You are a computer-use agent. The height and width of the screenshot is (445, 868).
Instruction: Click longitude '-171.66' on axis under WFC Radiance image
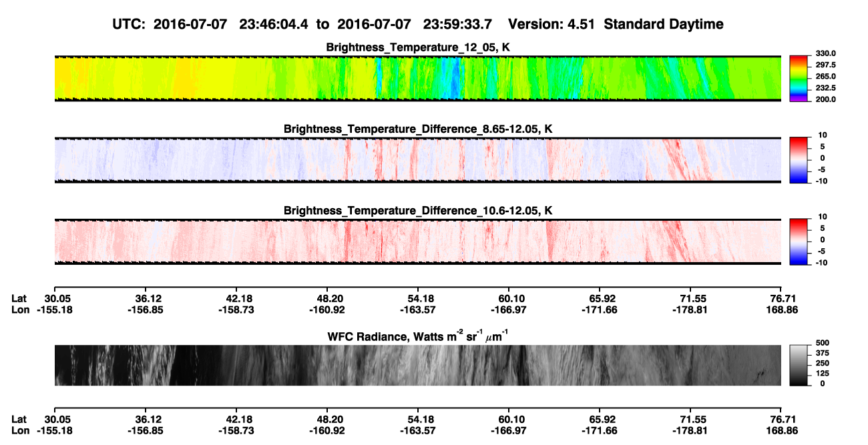[x=600, y=430]
